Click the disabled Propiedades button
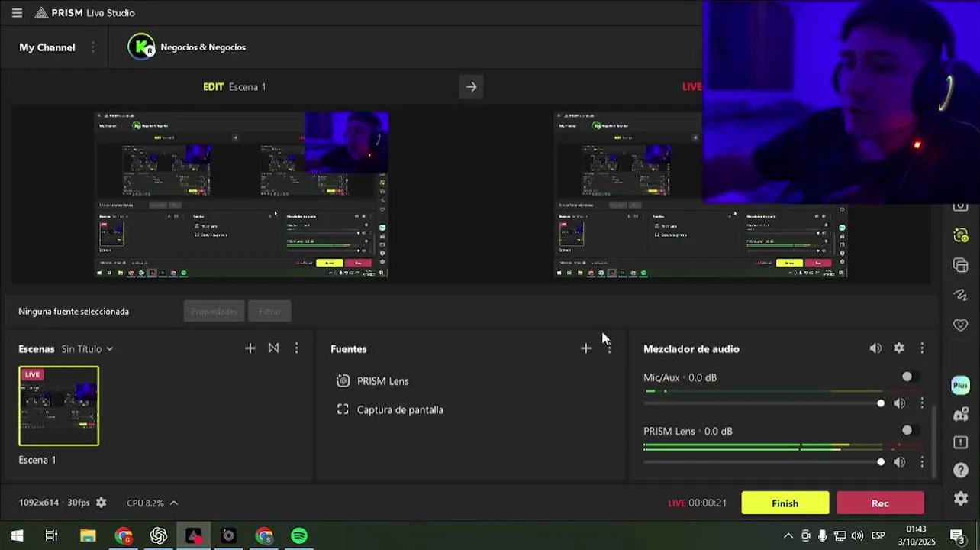Image resolution: width=980 pixels, height=550 pixels. [x=214, y=311]
